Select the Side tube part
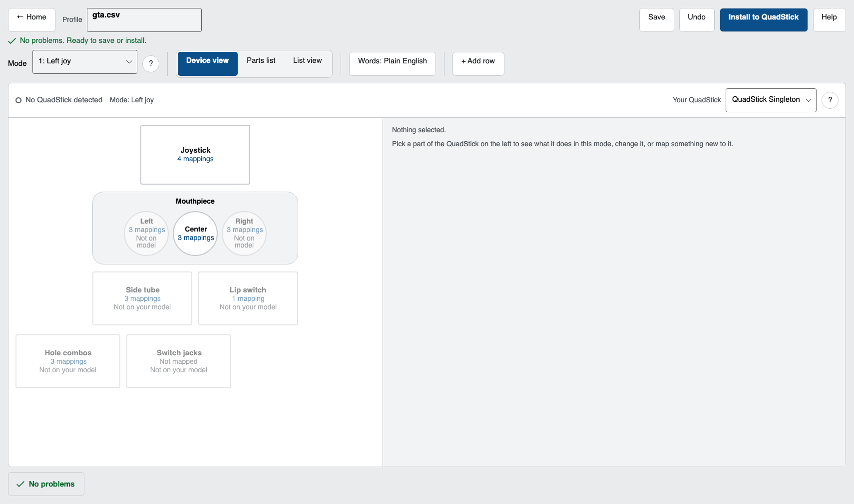This screenshot has height=504, width=854. [x=142, y=298]
